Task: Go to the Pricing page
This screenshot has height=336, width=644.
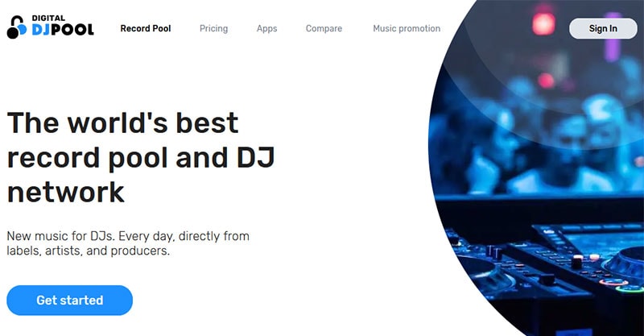Action: point(213,28)
